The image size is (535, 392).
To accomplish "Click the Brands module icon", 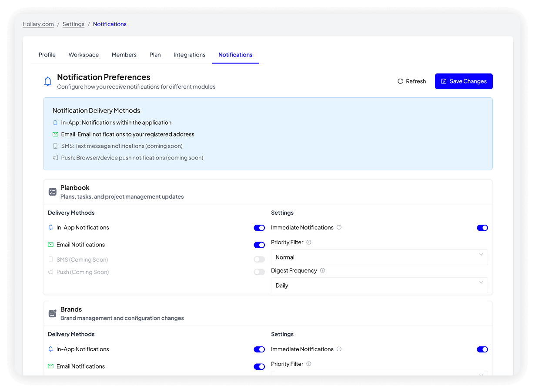I will tap(53, 313).
